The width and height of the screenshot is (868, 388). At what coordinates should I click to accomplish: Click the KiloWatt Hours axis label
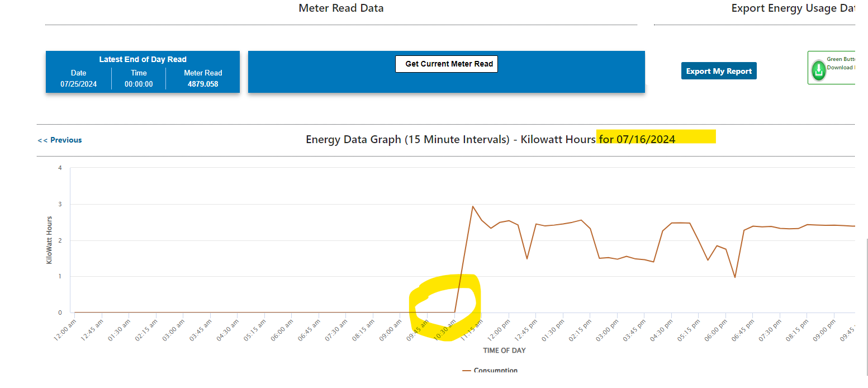pos(49,241)
